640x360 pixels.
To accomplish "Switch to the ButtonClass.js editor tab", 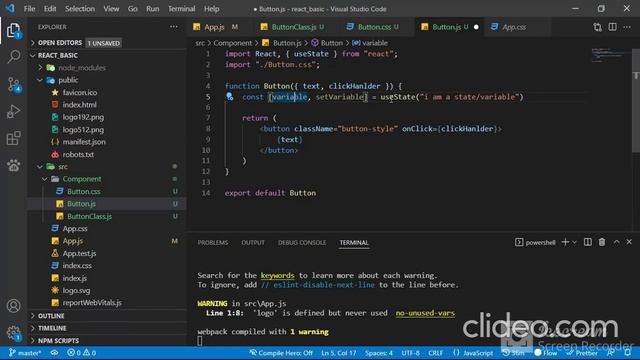I will pyautogui.click(x=294, y=27).
